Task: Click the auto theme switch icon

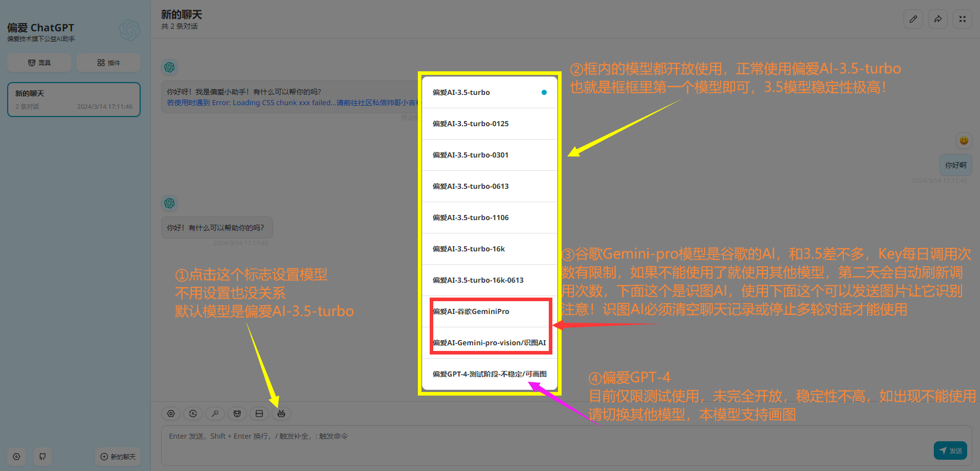Action: point(193,414)
